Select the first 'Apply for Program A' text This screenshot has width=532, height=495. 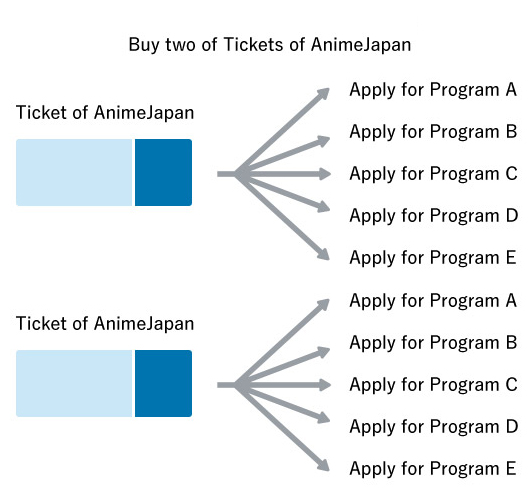point(433,90)
